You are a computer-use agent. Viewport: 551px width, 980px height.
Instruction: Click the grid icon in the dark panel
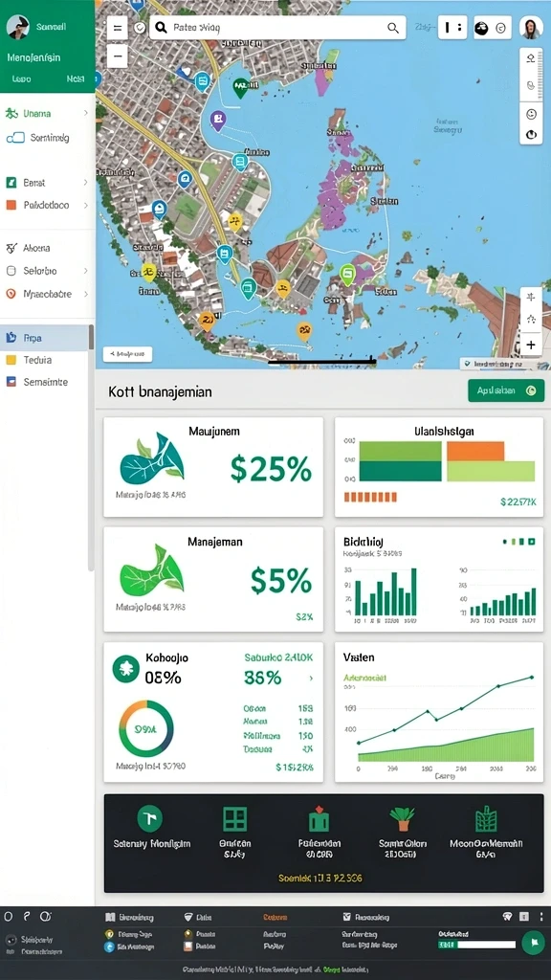click(235, 818)
